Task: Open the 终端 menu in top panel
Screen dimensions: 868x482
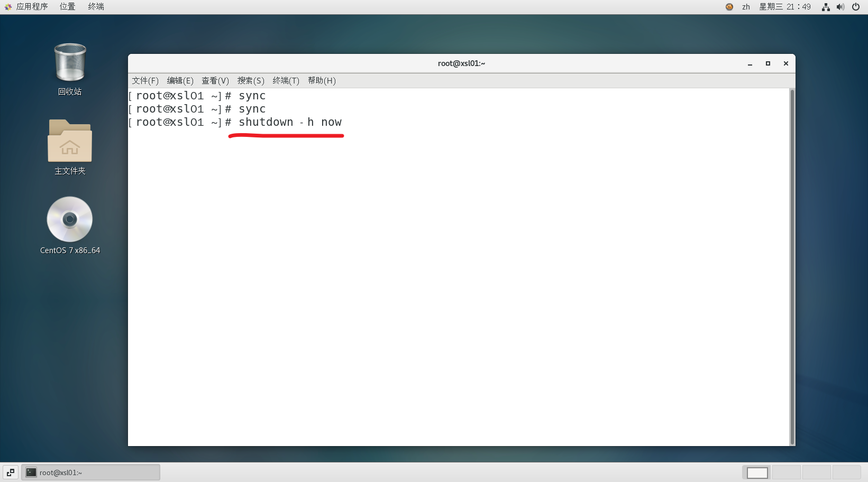Action: (96, 7)
